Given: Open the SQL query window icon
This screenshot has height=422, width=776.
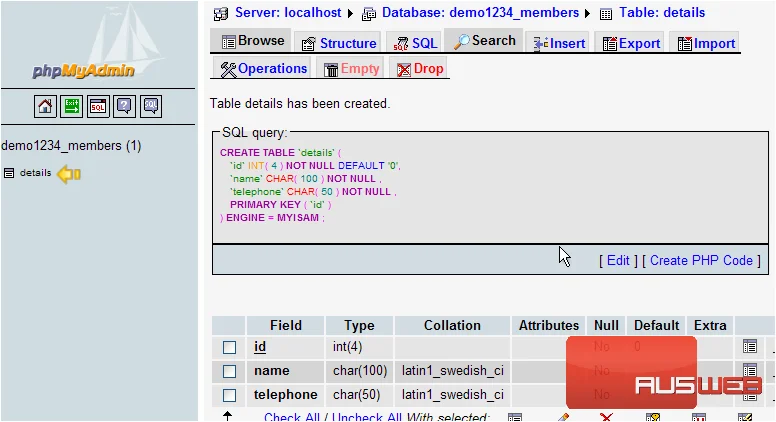Looking at the screenshot, I should pyautogui.click(x=98, y=106).
